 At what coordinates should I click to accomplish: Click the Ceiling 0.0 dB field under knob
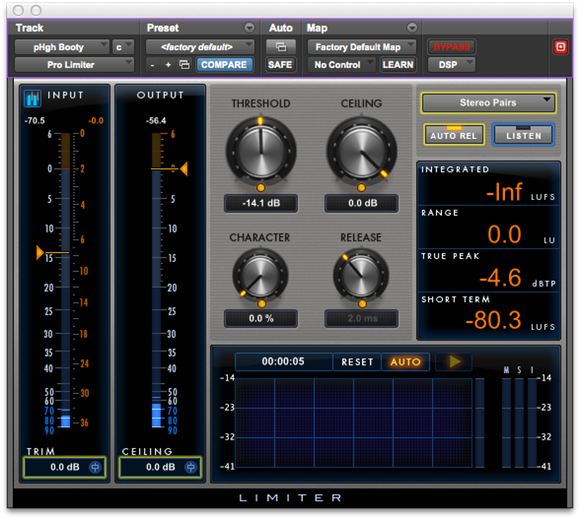click(362, 203)
